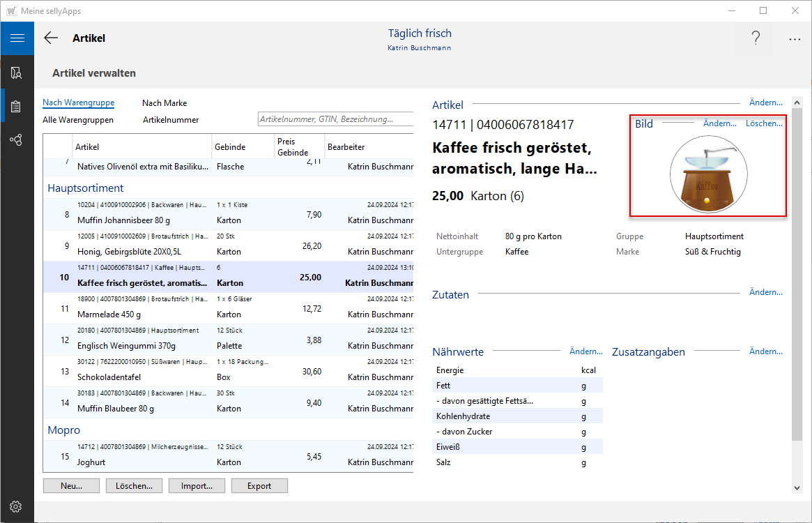The image size is (812, 523).
Task: Click the Neu... button
Action: (x=71, y=486)
